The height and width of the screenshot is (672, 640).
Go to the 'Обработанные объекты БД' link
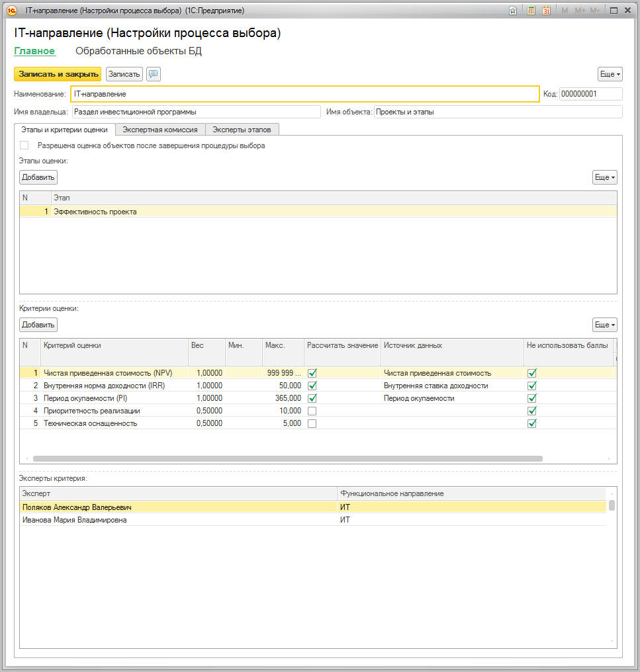tap(138, 51)
